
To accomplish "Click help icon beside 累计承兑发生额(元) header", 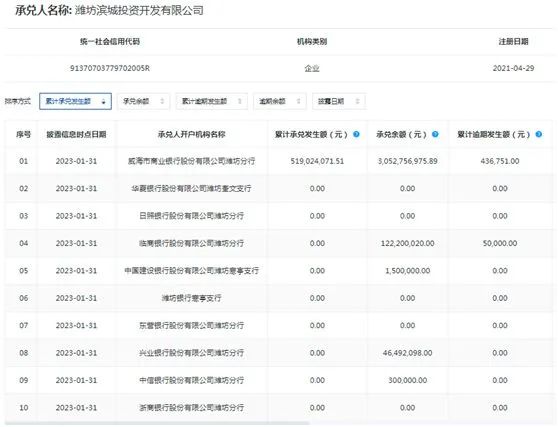I will pos(356,134).
